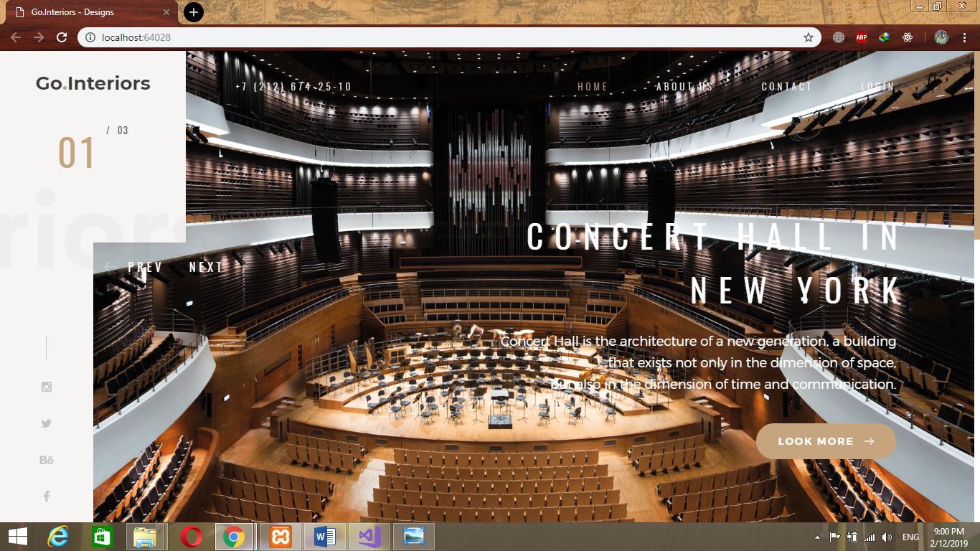Open the Windows Store taskbar icon

click(x=102, y=537)
